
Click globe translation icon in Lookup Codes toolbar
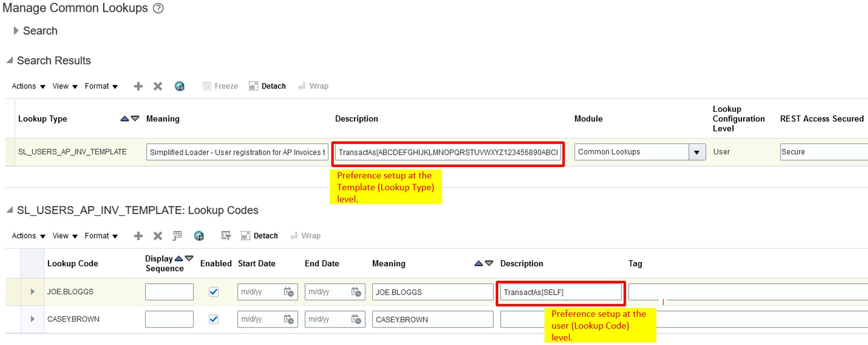(199, 236)
